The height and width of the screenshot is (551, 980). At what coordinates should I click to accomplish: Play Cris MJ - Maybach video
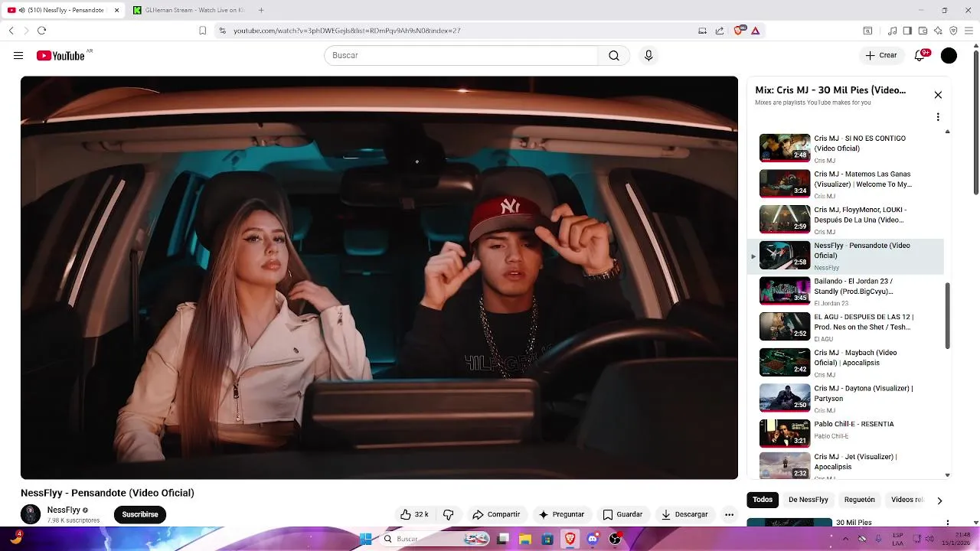(845, 363)
